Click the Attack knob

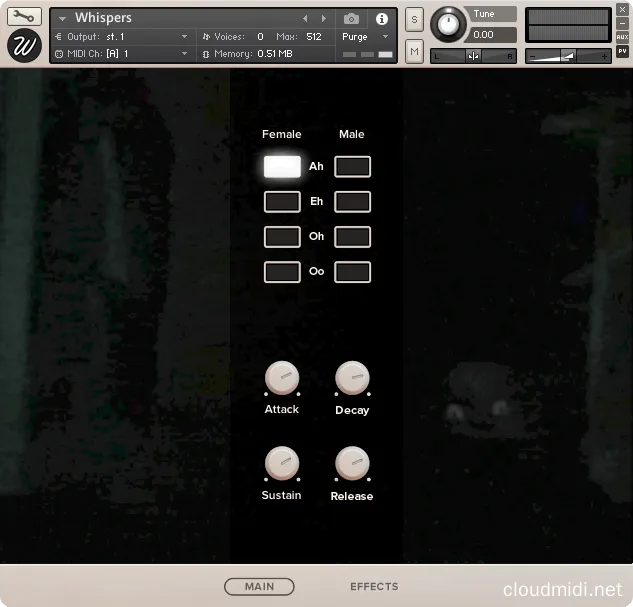click(282, 378)
